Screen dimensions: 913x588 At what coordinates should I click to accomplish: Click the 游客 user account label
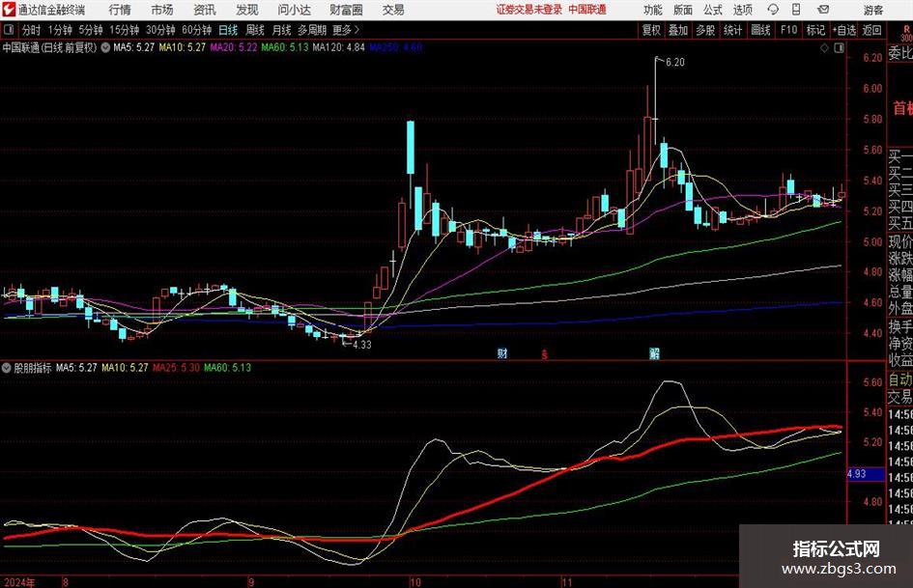(x=872, y=10)
